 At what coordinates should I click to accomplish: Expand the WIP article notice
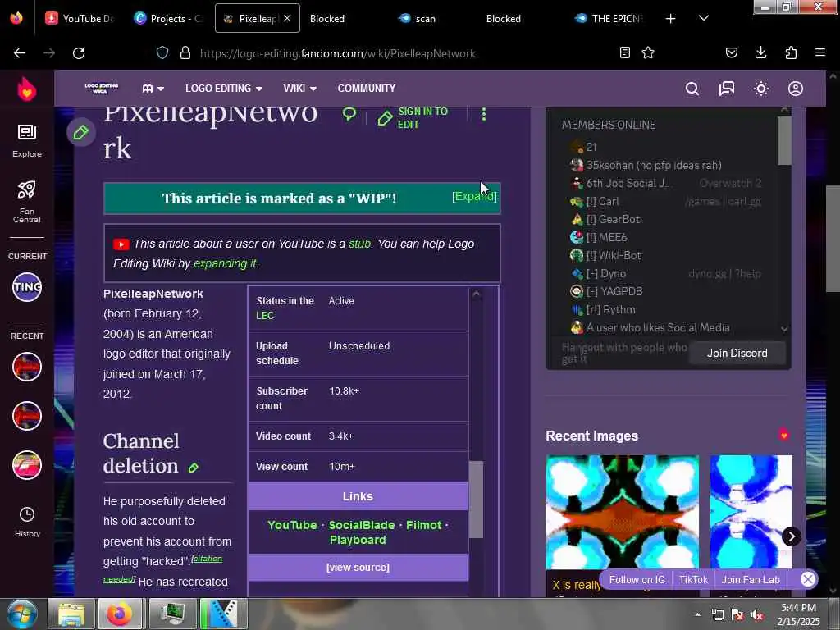point(475,197)
